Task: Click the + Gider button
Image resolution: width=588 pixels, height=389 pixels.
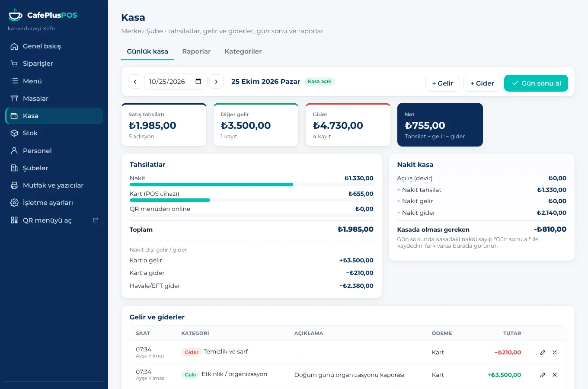Action: 482,83
